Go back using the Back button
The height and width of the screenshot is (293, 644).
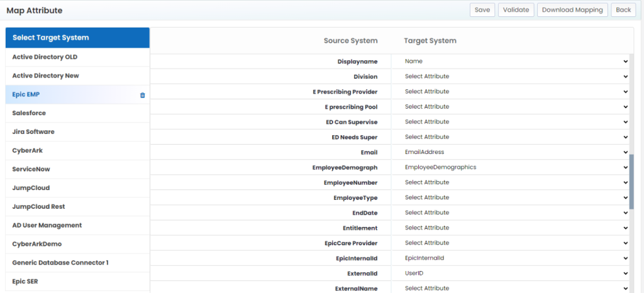[x=623, y=10]
